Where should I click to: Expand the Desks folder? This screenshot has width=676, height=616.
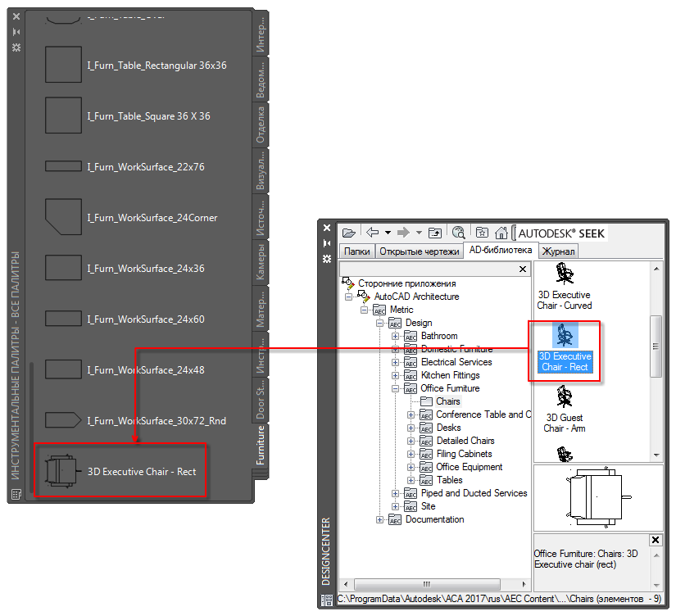[411, 428]
